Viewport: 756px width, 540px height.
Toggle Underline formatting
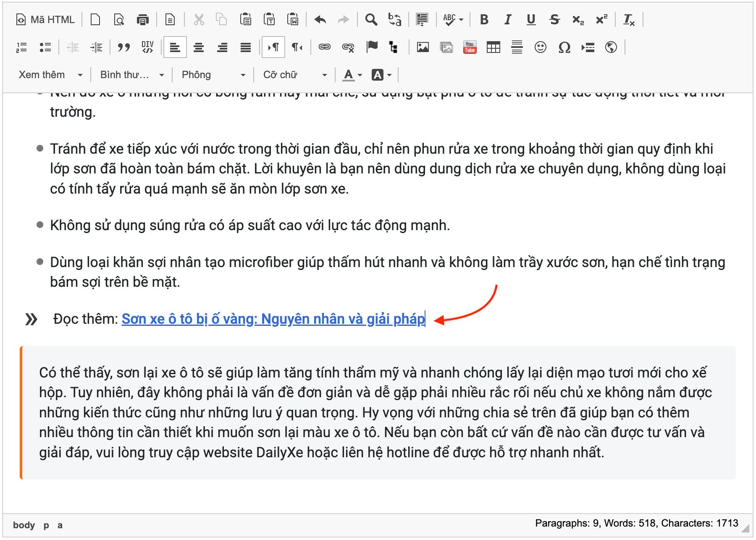[531, 20]
